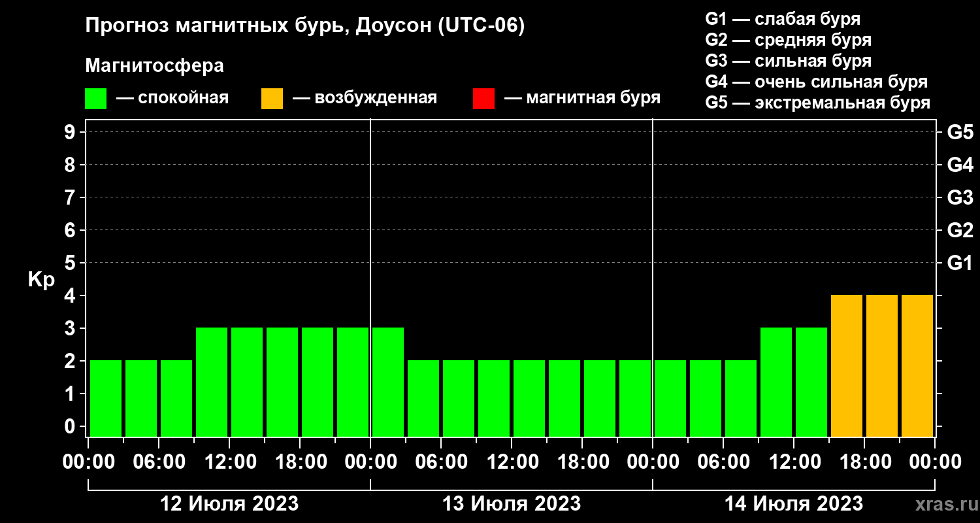
Task: Click the 'Kp' vertical axis label
Action: [x=41, y=280]
